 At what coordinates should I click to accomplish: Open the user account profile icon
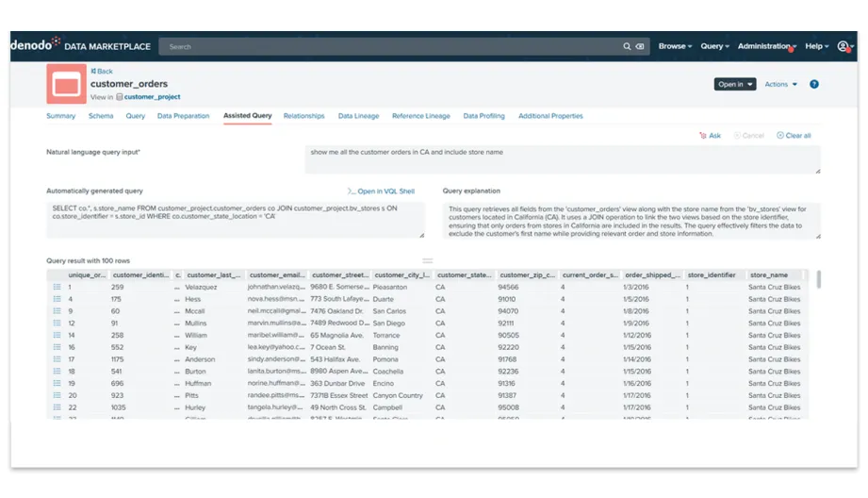[843, 46]
